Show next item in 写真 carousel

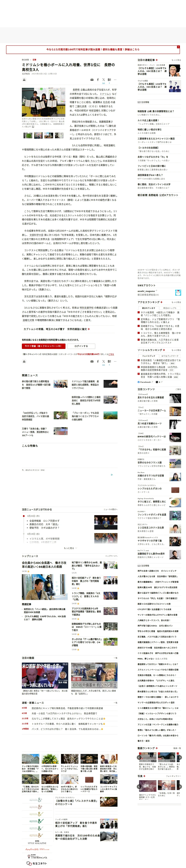click(x=180, y=787)
